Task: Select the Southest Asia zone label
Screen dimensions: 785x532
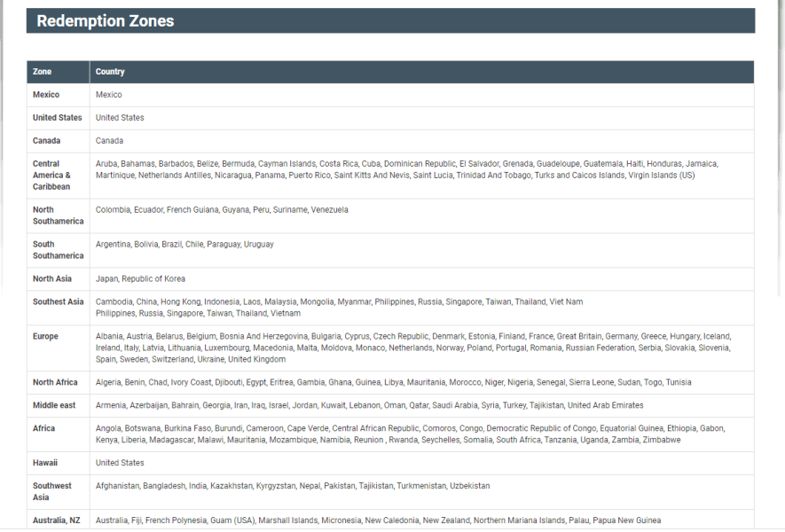Action: pos(58,301)
